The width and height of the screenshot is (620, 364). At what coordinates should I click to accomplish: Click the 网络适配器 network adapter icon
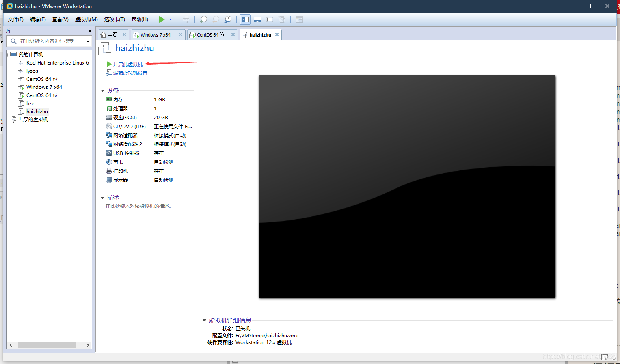tap(109, 135)
